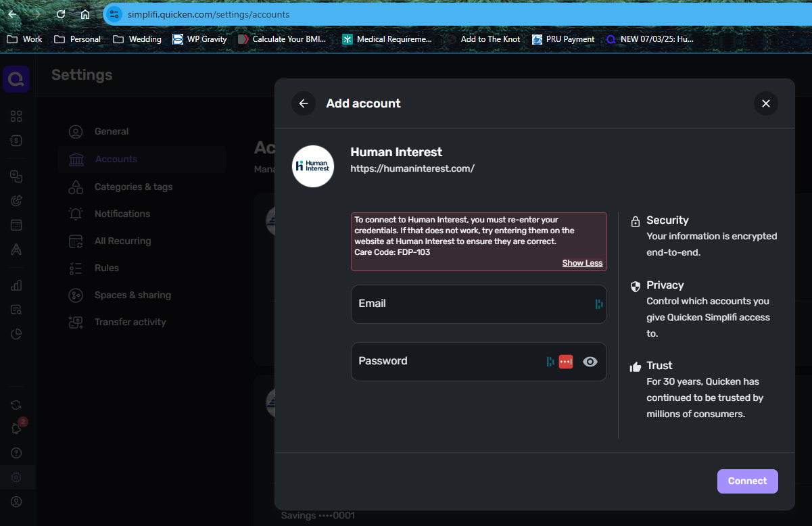Click the Privacy heading text
812x526 pixels.
pos(665,285)
